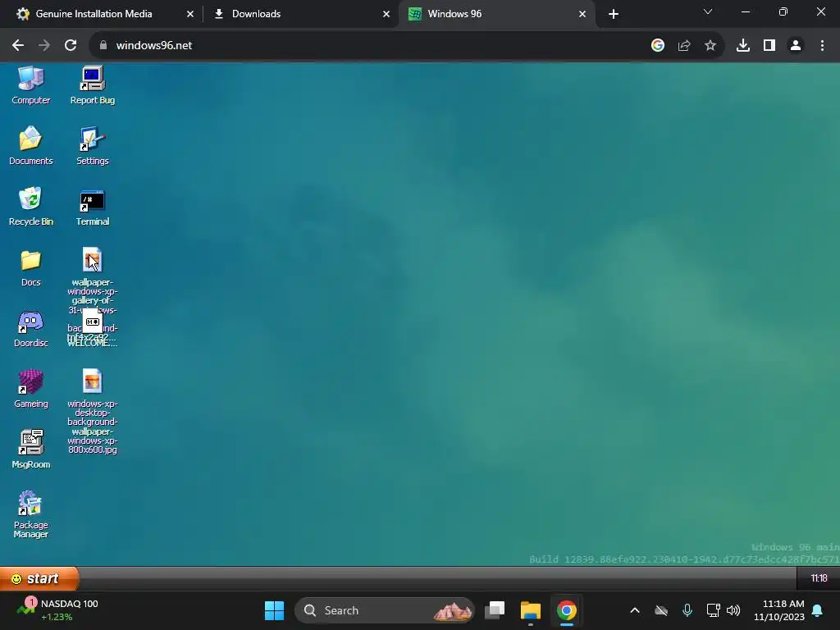This screenshot has height=630, width=840.
Task: Open NASDAQ 100 widget on taskbar
Action: (x=57, y=610)
